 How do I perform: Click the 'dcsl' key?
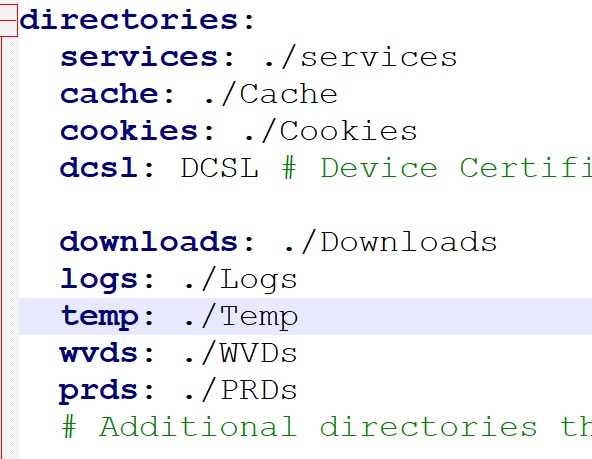[99, 168]
